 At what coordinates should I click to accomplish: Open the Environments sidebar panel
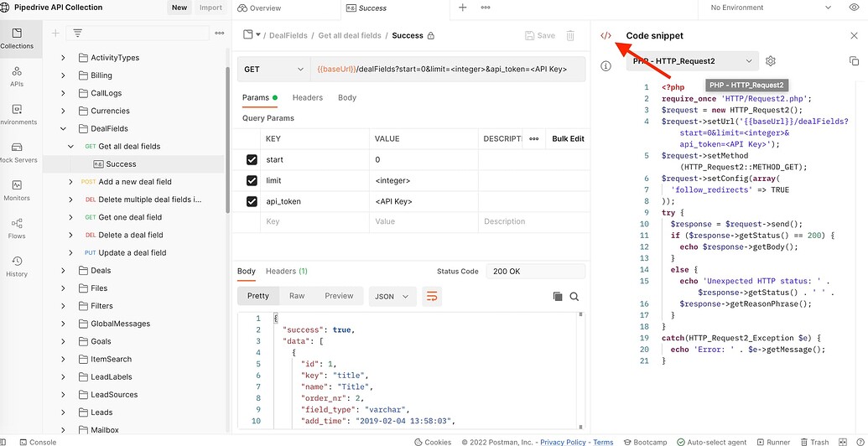tap(17, 115)
